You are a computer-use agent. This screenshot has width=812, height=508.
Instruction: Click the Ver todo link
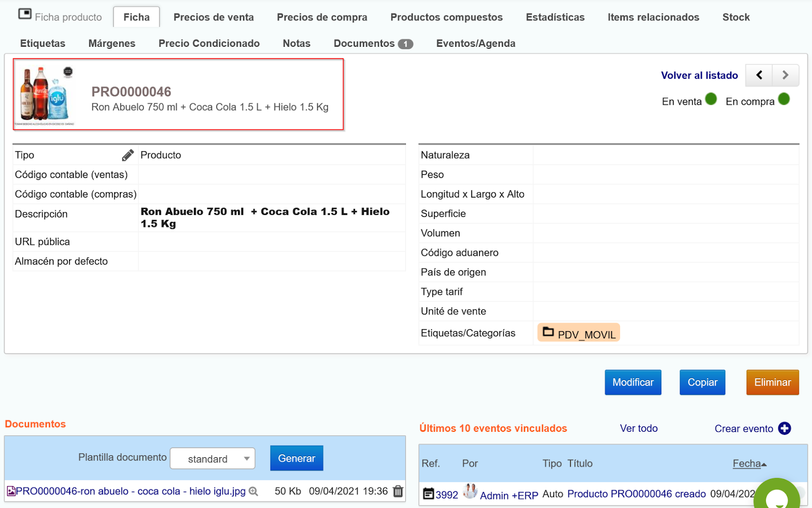click(x=638, y=428)
